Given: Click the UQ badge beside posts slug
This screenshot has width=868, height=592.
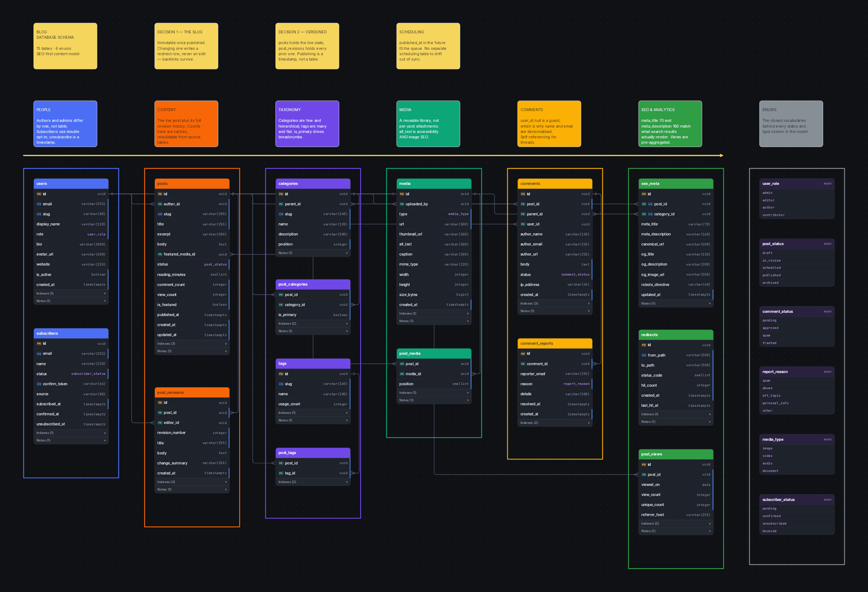Looking at the screenshot, I should click(x=160, y=214).
